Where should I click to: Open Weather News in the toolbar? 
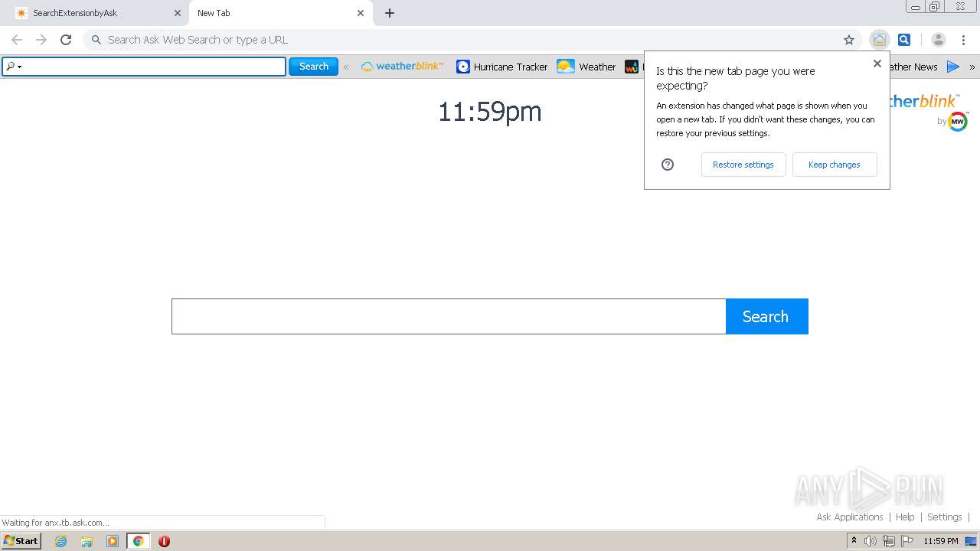(x=914, y=67)
